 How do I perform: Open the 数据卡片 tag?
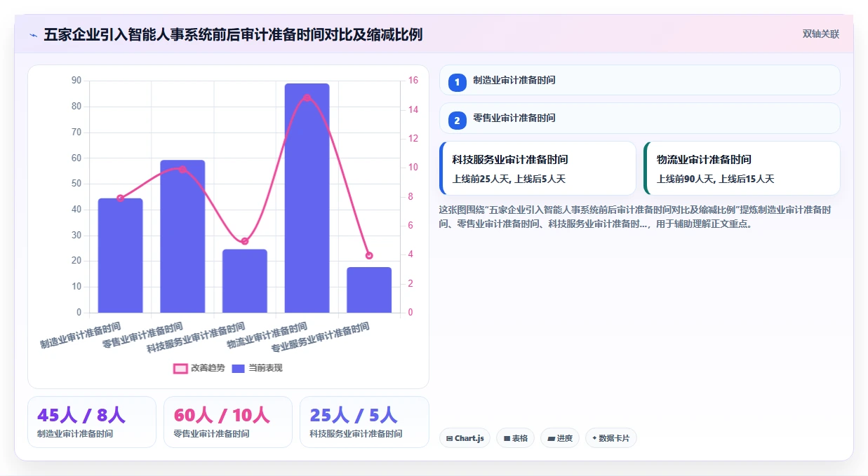610,438
